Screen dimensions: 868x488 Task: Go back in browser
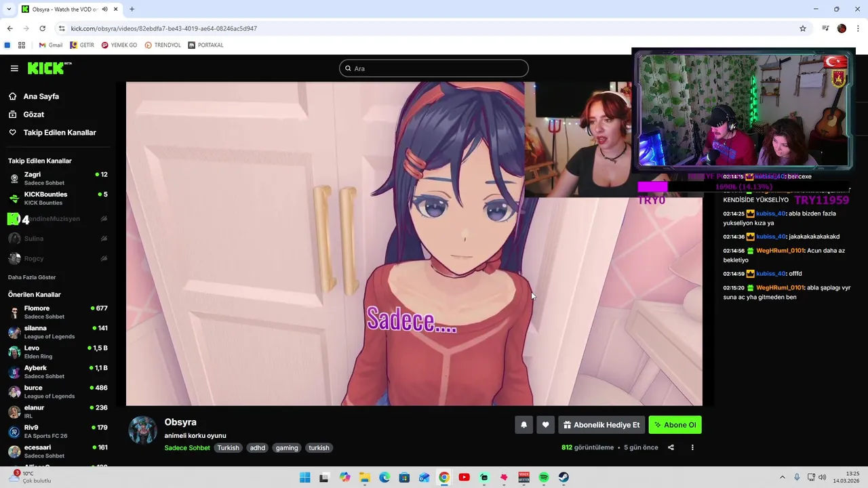[9, 28]
